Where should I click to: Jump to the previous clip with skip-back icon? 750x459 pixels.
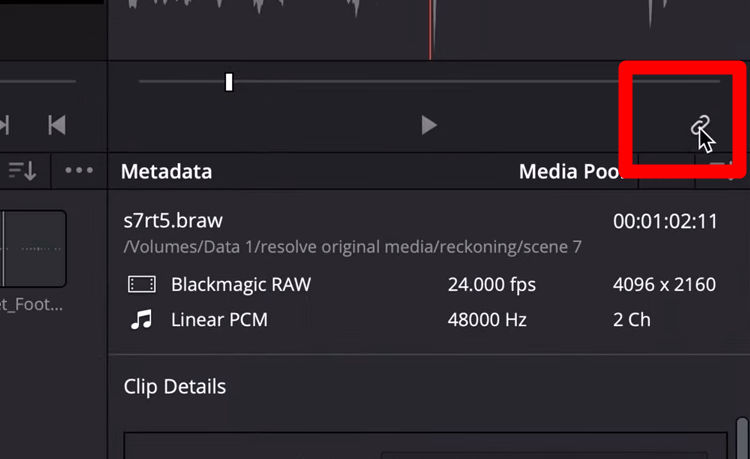(x=57, y=125)
